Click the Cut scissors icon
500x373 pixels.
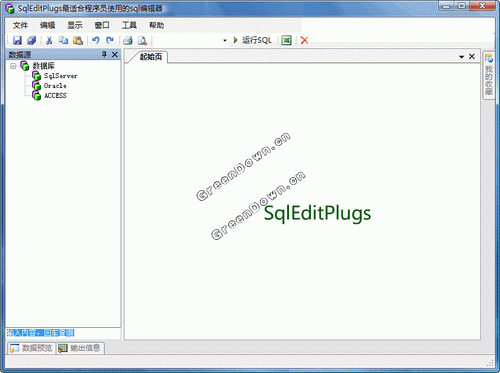click(x=49, y=40)
